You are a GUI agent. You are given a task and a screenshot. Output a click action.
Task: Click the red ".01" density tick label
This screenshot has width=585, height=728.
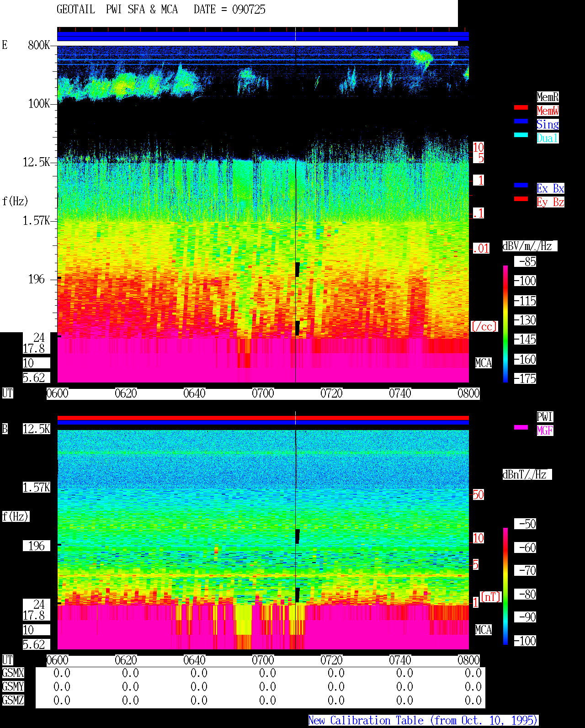click(x=481, y=248)
